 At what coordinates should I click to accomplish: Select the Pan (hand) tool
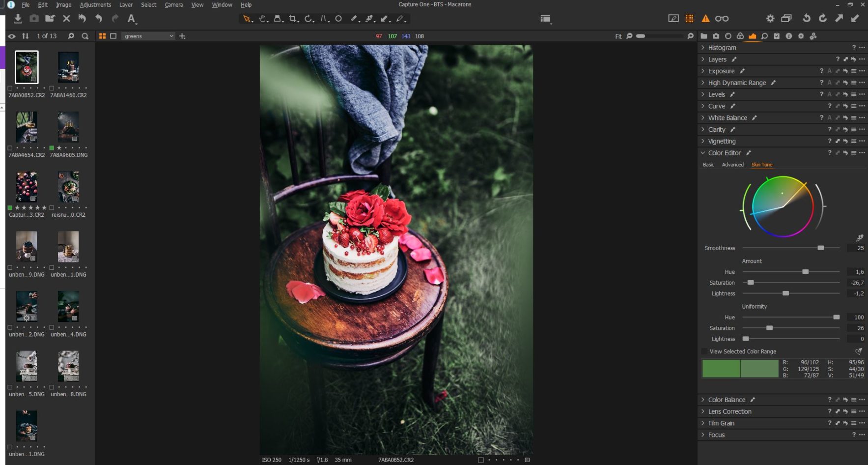(x=263, y=19)
